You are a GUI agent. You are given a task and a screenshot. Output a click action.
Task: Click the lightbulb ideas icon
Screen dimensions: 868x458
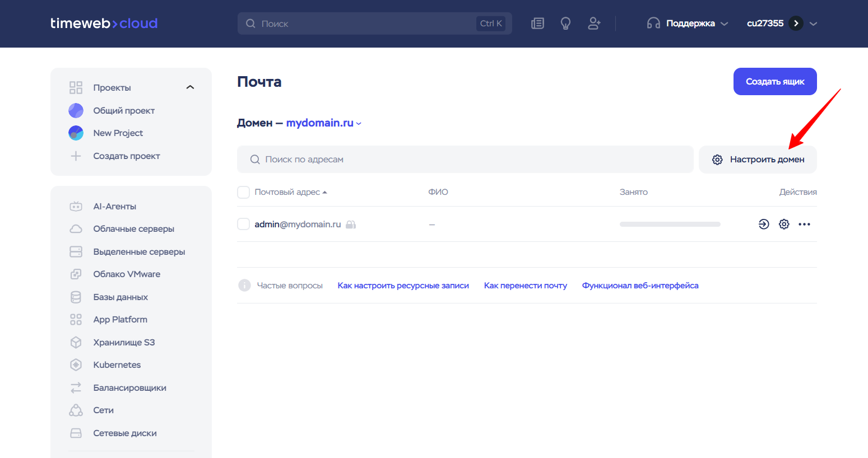(565, 24)
